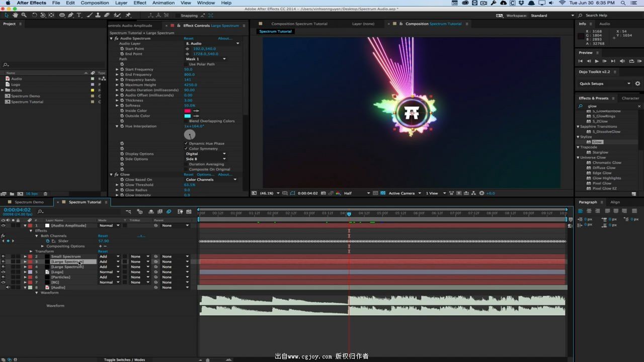Enable the Use Polar Path checkbox
Screen dimensions: 644x362
coord(186,64)
